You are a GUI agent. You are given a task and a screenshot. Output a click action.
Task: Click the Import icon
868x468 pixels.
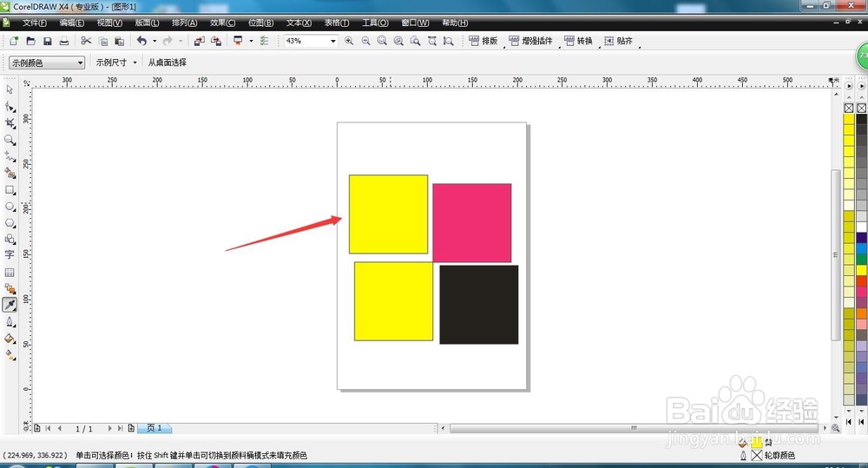pos(200,41)
